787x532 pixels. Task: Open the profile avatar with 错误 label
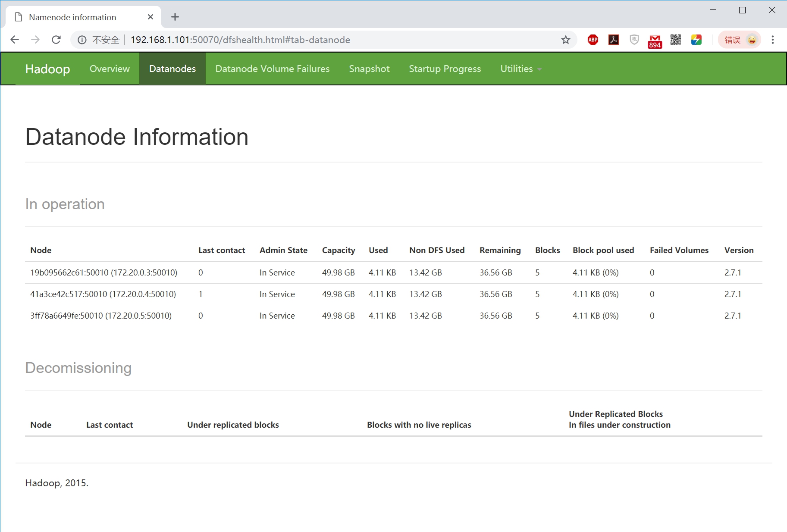[740, 40]
